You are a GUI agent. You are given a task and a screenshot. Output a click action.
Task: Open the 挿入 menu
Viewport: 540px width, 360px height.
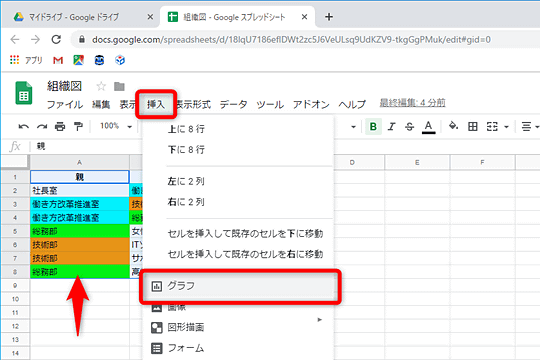click(x=156, y=104)
